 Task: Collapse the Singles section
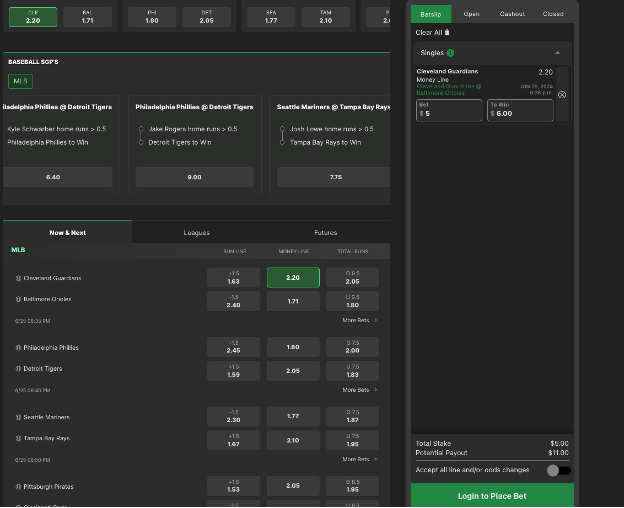(557, 52)
